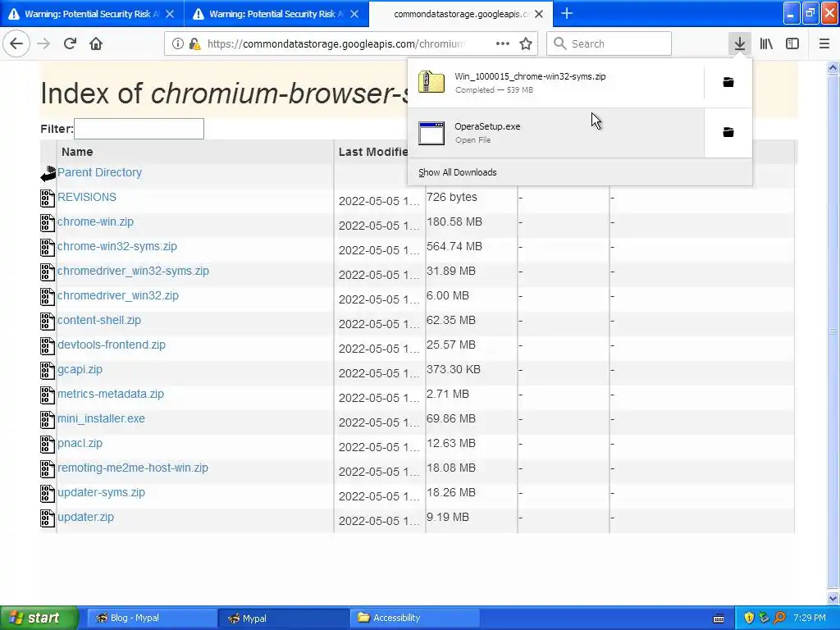Open the page actions three-dot menu

(x=503, y=44)
